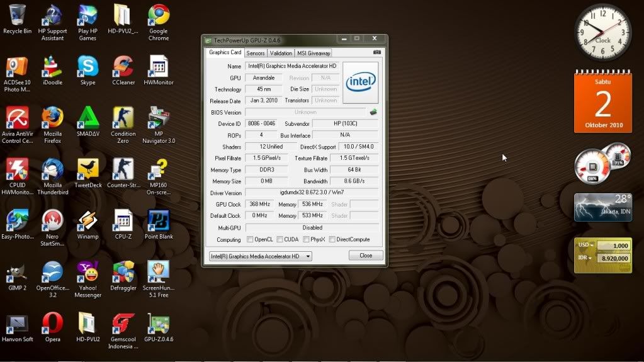This screenshot has height=362, width=644.
Task: Click the Device ID 8086 - 0046 value
Action: tap(261, 123)
